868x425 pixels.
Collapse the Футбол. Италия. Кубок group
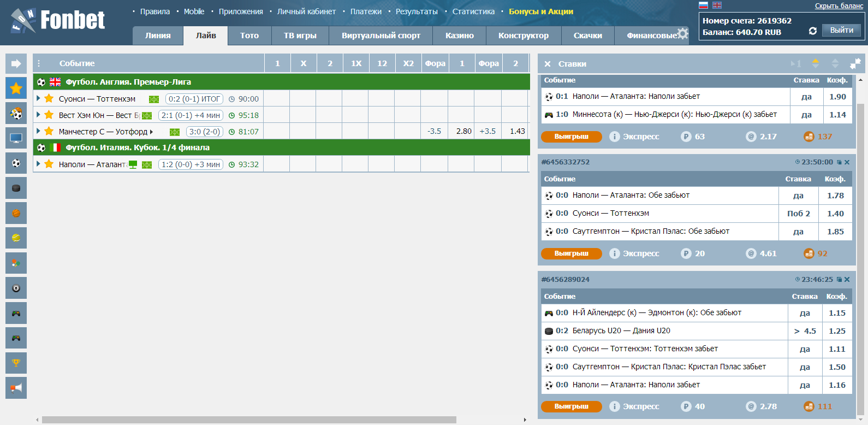282,147
